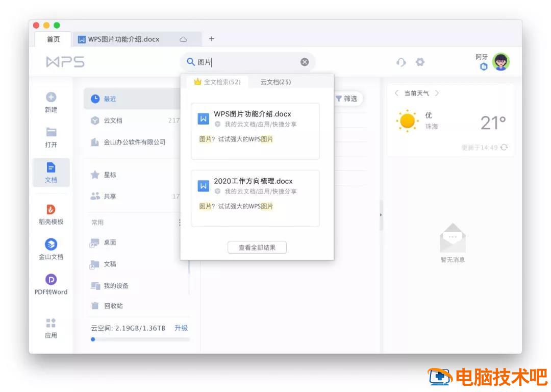Click cloud storage usage progress bar
The width and height of the screenshot is (551, 392).
[140, 339]
